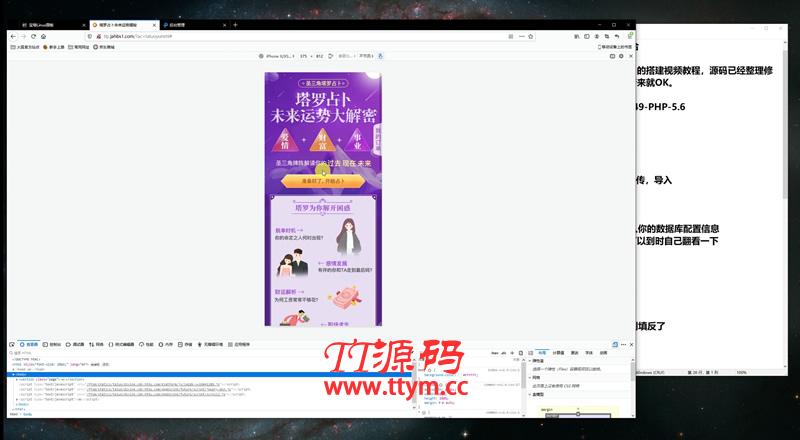Open the Console tab in devtools

(x=52, y=345)
